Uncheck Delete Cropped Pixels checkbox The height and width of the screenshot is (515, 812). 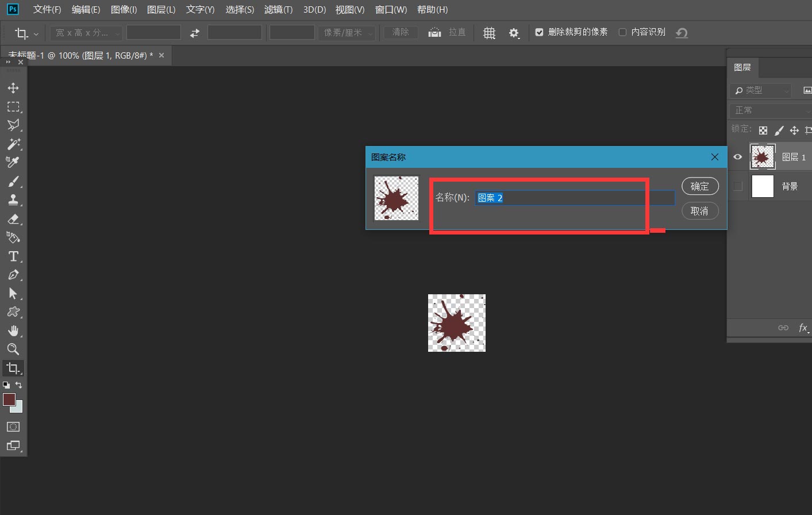[x=539, y=32]
